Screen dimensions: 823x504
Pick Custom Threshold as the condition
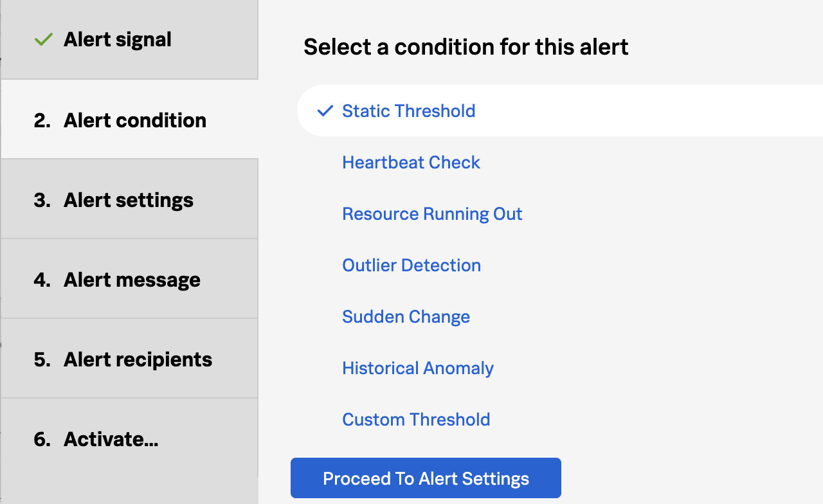pyautogui.click(x=416, y=419)
